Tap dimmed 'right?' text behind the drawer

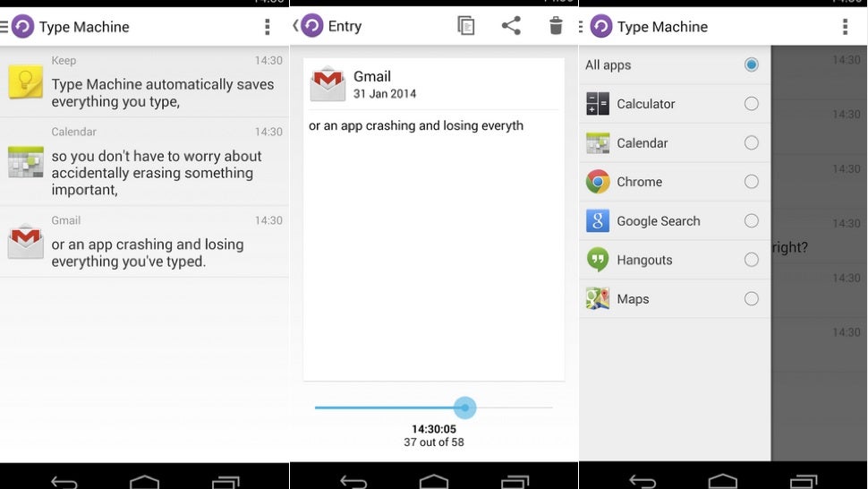790,247
